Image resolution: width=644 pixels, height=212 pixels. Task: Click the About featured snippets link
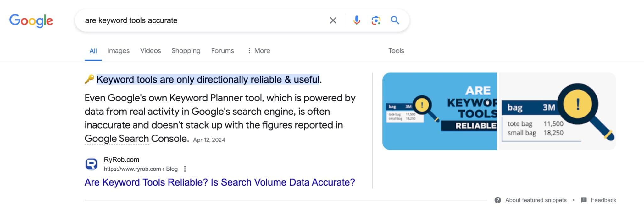pos(536,200)
